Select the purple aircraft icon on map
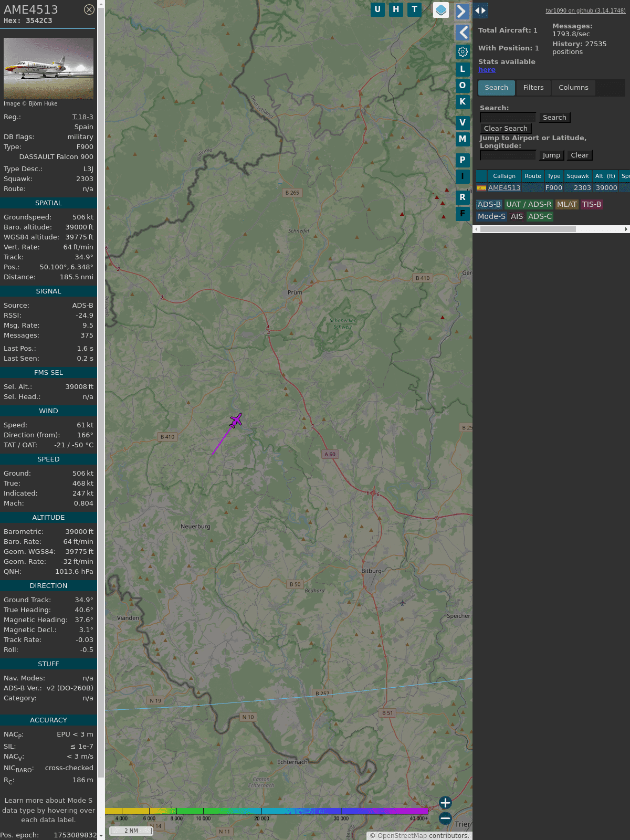The width and height of the screenshot is (630, 840). click(236, 420)
